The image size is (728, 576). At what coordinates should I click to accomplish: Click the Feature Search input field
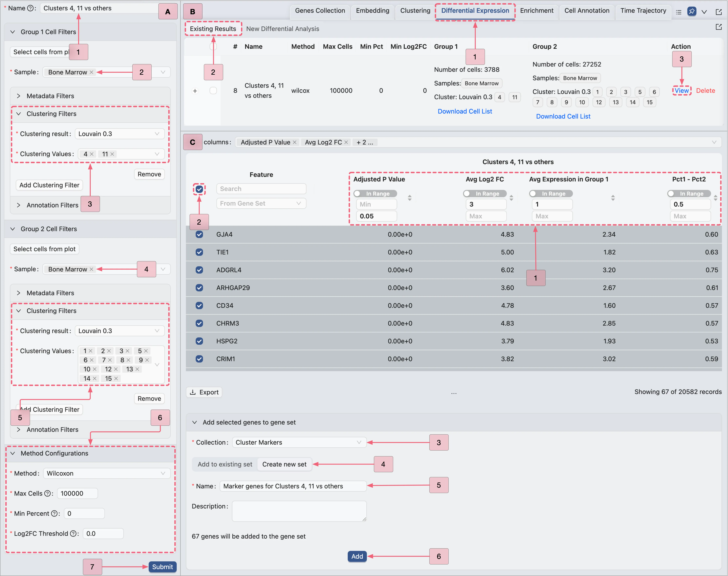[x=261, y=189]
